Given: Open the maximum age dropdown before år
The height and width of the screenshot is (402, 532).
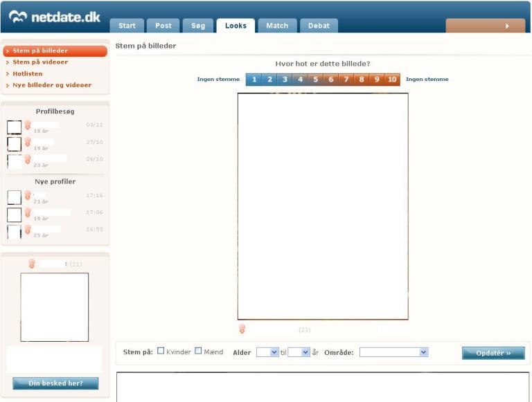Looking at the screenshot, I should click(x=299, y=352).
